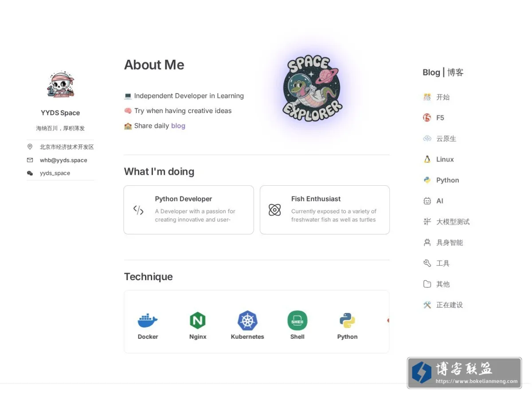The width and height of the screenshot is (532, 399).
Task: Click the WeChat icon
Action: 30,173
